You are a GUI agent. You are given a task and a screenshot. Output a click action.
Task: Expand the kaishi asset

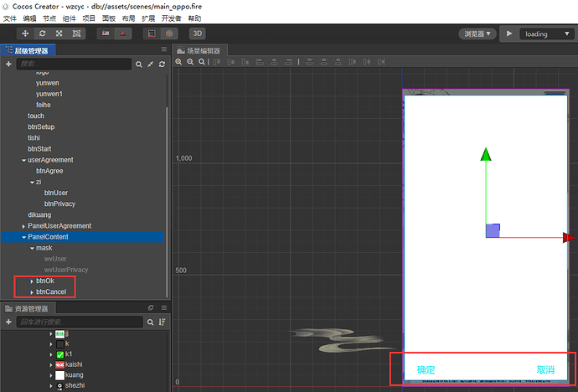[x=51, y=364]
